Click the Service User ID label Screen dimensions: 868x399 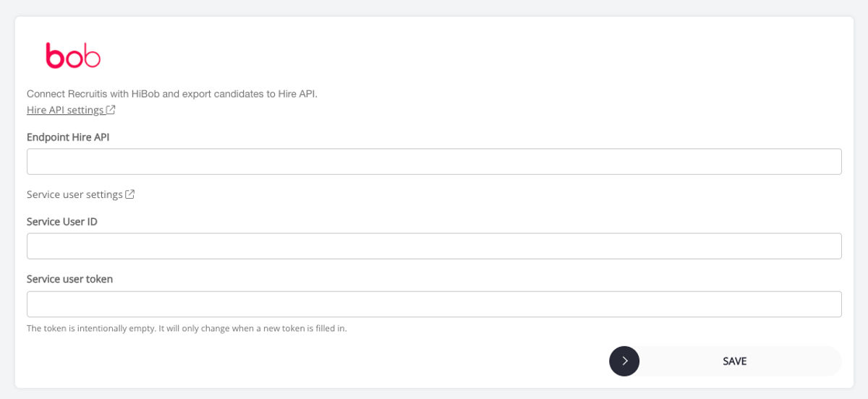[x=62, y=221]
